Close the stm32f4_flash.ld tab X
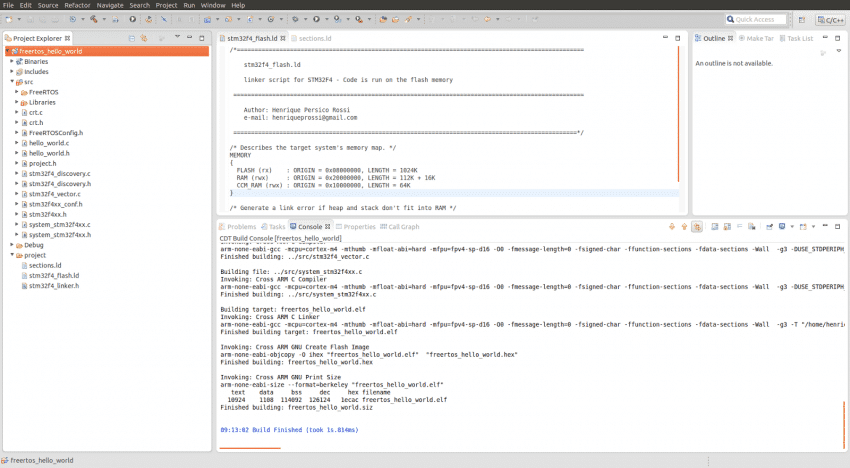 (283, 39)
